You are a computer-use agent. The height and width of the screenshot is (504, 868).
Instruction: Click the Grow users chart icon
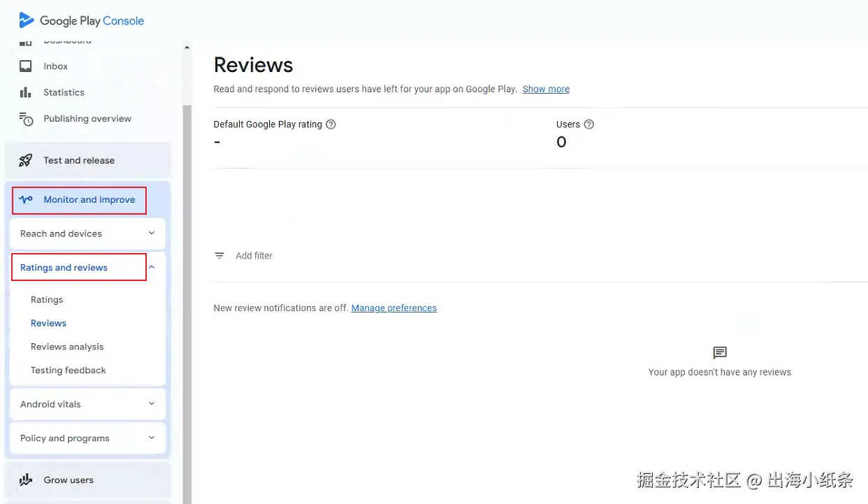click(x=26, y=480)
